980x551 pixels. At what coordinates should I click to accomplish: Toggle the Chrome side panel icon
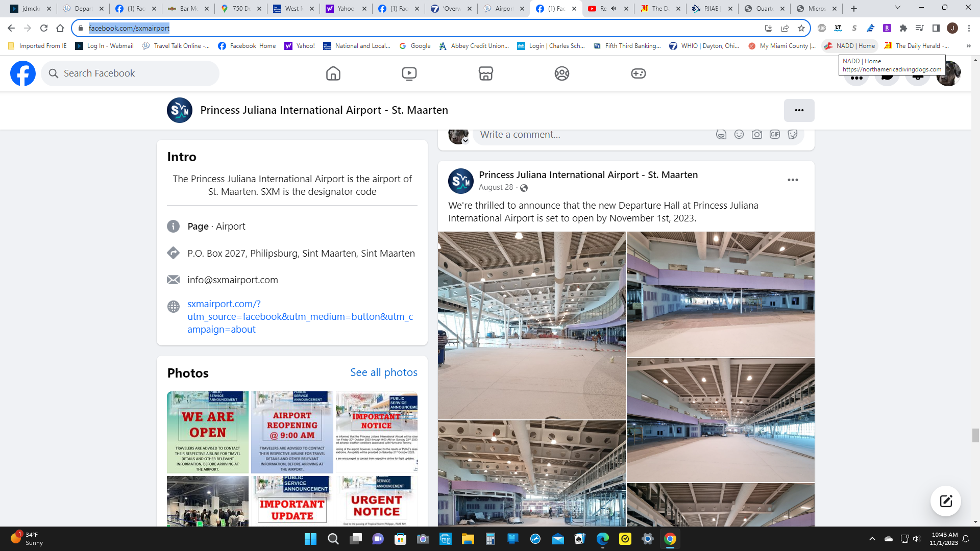[936, 28]
